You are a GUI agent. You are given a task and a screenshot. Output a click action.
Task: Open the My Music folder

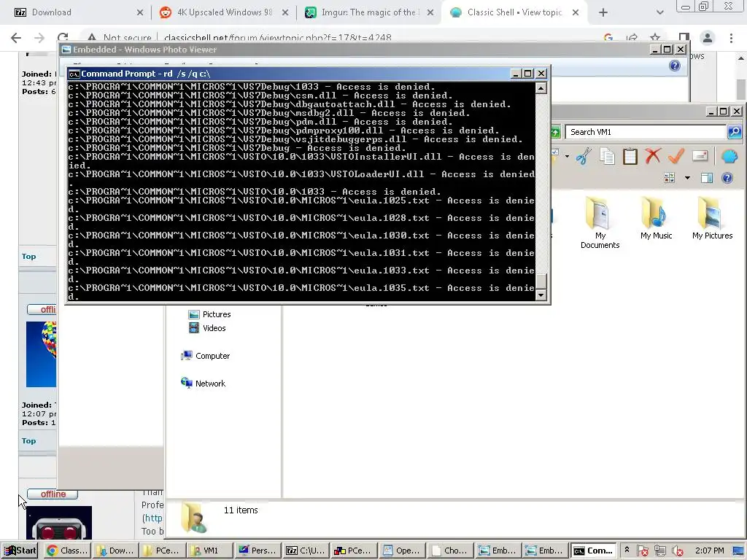pos(656,219)
